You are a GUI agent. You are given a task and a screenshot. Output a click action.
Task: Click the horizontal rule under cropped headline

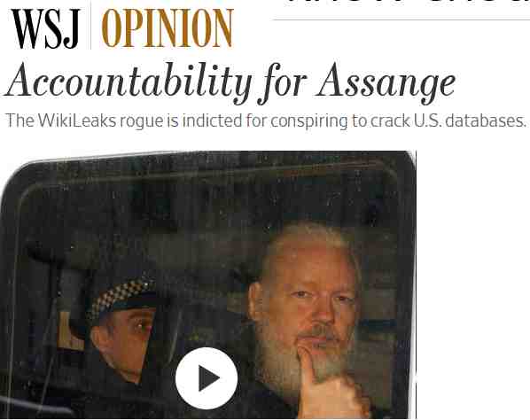coord(401,19)
